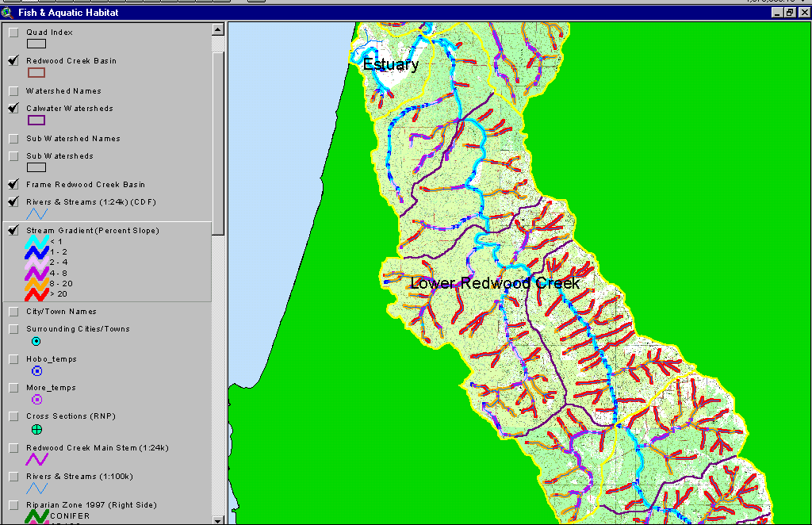Enable Cross Sections (RNP) checkbox
The height and width of the screenshot is (525, 812).
14,416
